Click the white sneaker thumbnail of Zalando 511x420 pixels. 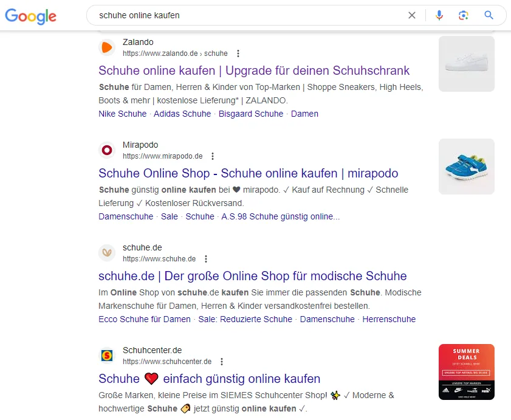[467, 64]
